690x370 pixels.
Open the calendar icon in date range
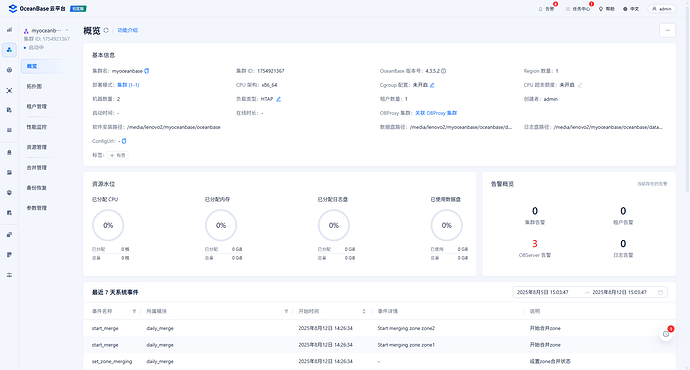pos(660,292)
